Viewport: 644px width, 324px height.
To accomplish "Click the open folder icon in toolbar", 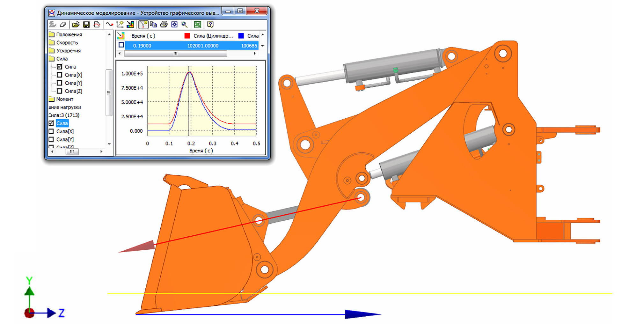I will [76, 25].
